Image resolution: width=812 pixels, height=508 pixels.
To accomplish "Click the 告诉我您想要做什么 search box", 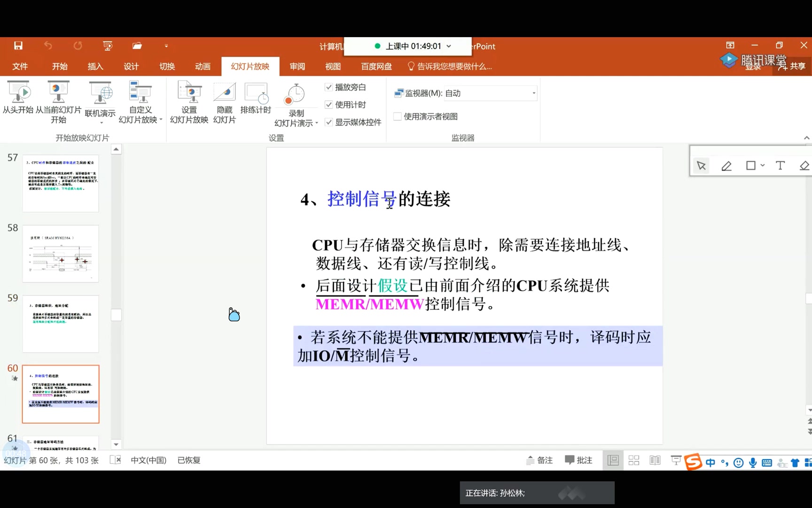I will point(450,66).
